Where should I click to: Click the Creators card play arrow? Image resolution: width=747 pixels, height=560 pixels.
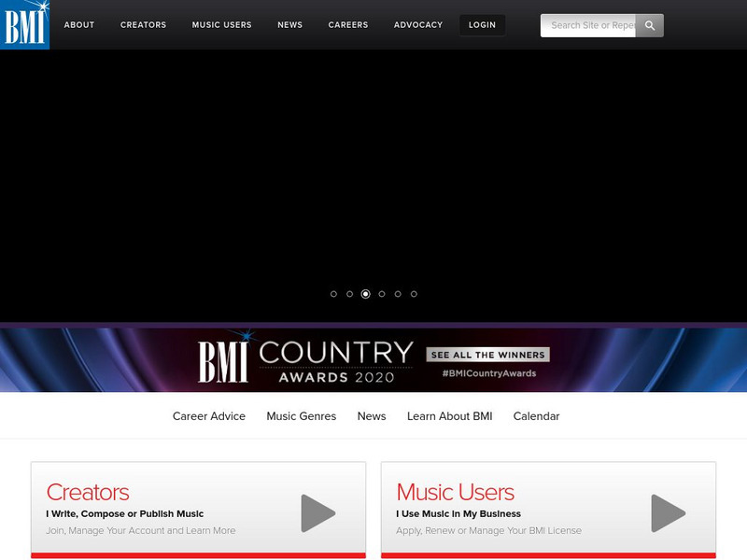click(318, 512)
